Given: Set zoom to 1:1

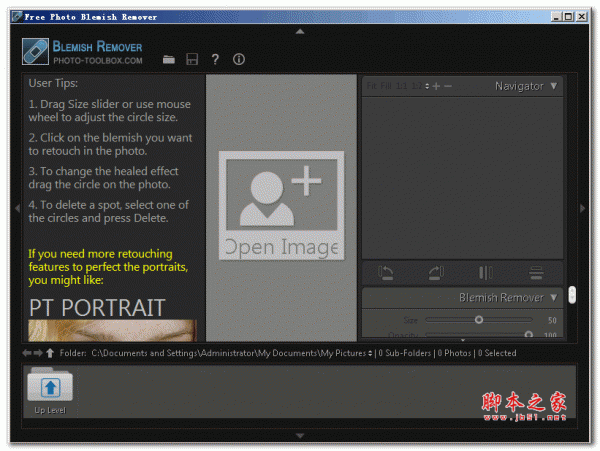Looking at the screenshot, I should pyautogui.click(x=401, y=86).
